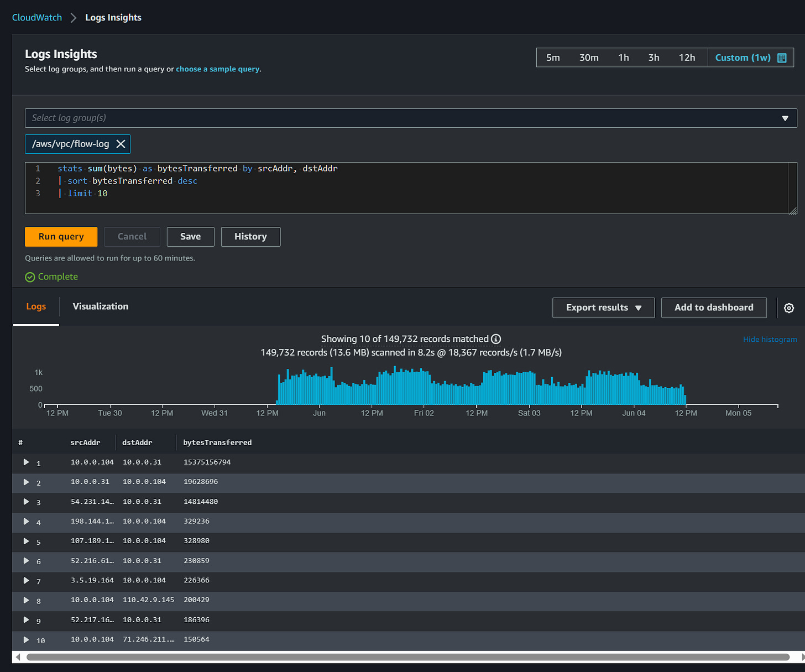Expand result row 2

(26, 482)
